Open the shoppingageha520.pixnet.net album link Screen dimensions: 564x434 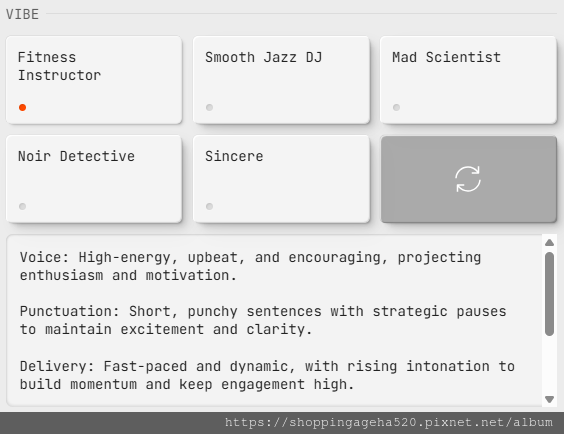[389, 422]
